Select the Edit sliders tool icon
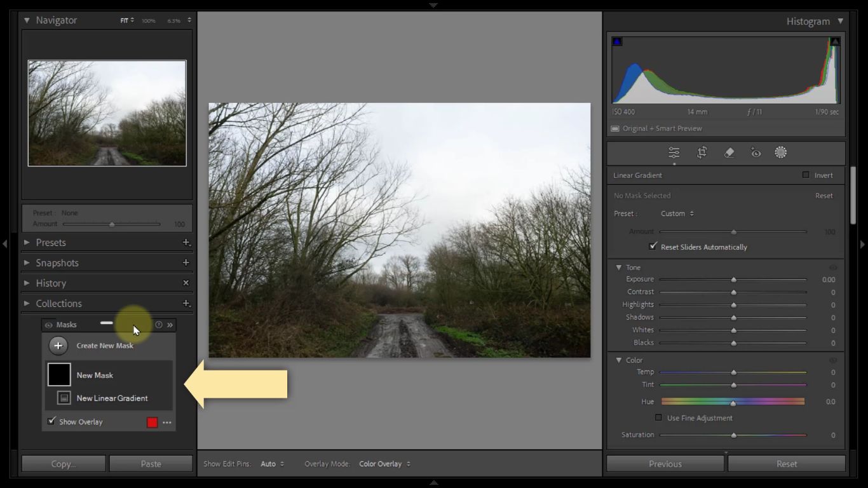Screen dimensions: 868x488 pos(674,152)
